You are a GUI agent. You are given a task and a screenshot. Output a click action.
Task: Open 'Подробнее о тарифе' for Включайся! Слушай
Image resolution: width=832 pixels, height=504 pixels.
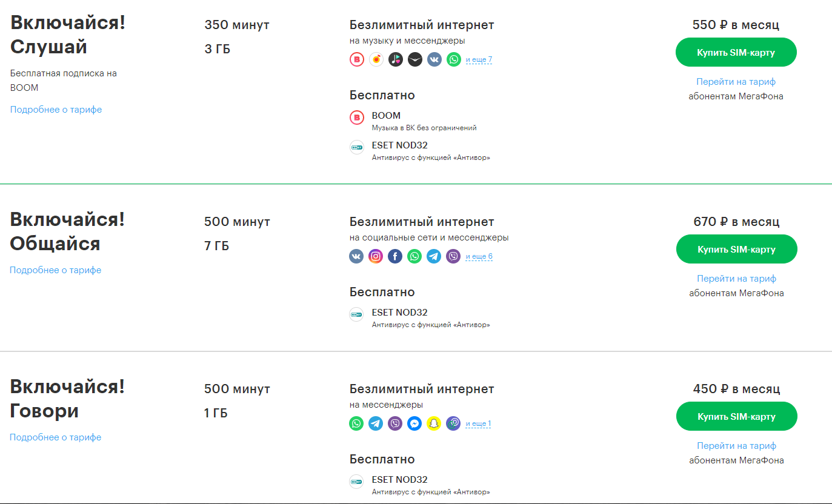click(x=56, y=110)
